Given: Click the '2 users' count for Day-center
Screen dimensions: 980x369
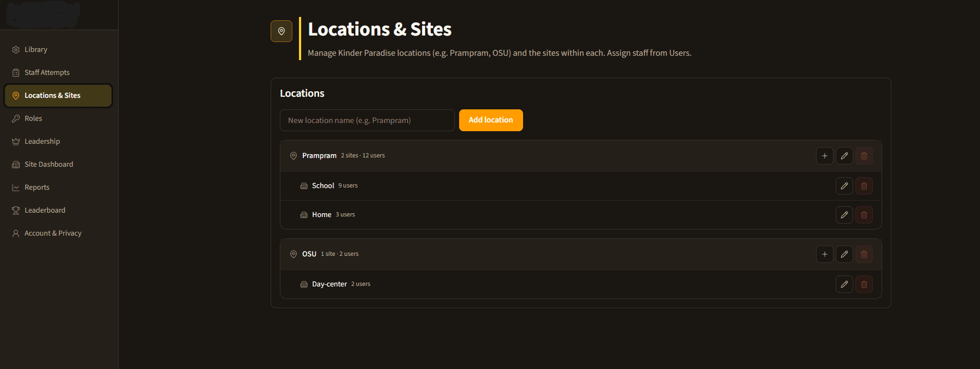Looking at the screenshot, I should [361, 284].
